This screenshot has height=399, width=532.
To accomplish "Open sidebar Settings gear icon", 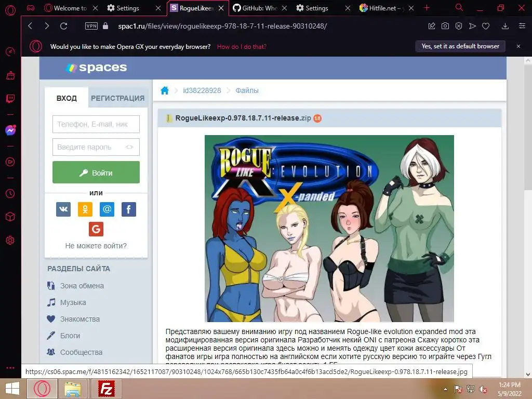I will pos(10,240).
